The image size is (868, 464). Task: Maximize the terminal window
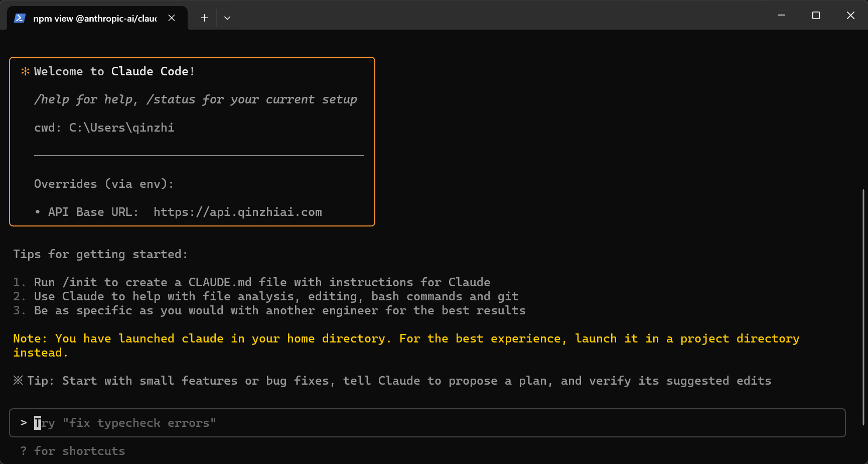click(x=816, y=16)
